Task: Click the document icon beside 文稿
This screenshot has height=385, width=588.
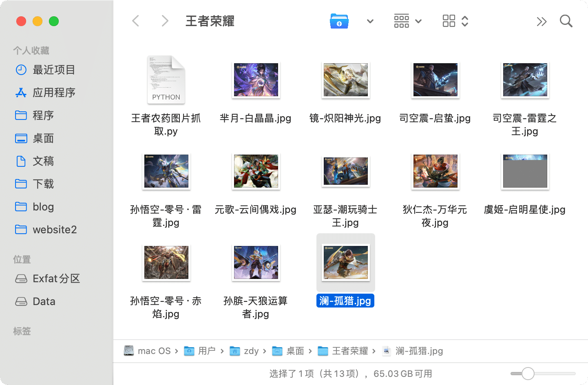Action: pyautogui.click(x=21, y=161)
